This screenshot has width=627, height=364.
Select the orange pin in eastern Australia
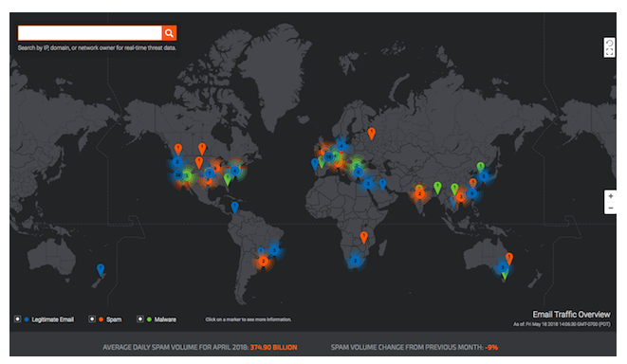[x=509, y=259]
